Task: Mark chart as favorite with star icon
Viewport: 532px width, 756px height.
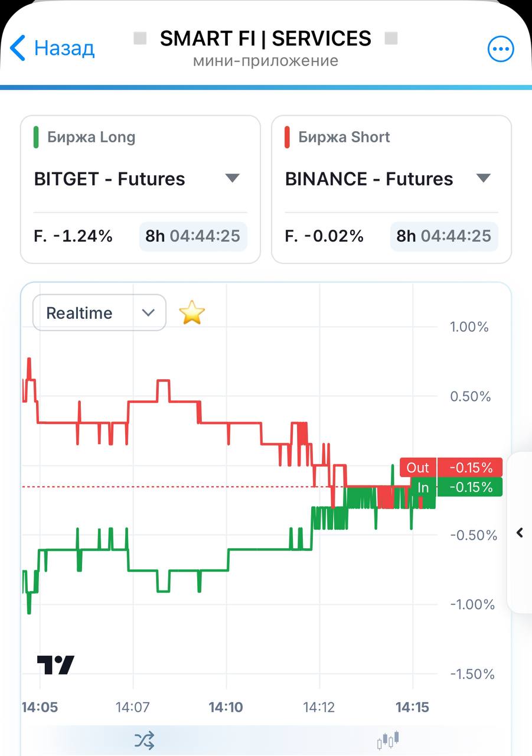Action: pyautogui.click(x=191, y=312)
